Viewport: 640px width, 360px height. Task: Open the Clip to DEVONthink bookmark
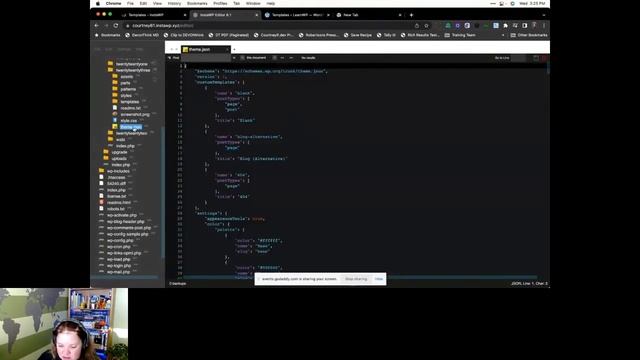click(184, 35)
